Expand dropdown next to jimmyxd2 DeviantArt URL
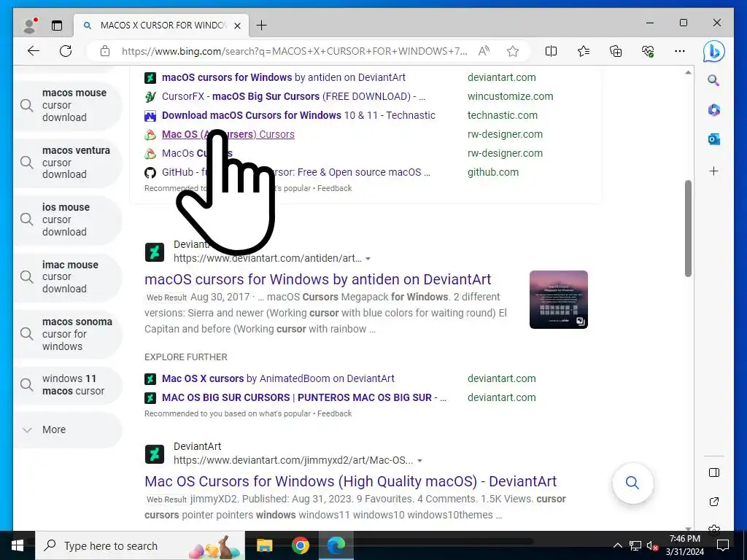This screenshot has height=560, width=747. (419, 461)
